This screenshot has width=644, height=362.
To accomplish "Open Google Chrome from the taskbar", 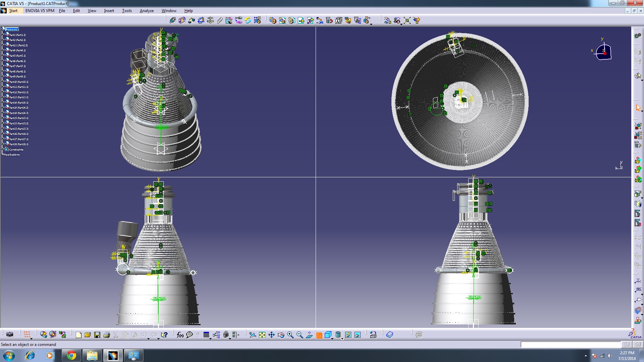I will (x=71, y=355).
